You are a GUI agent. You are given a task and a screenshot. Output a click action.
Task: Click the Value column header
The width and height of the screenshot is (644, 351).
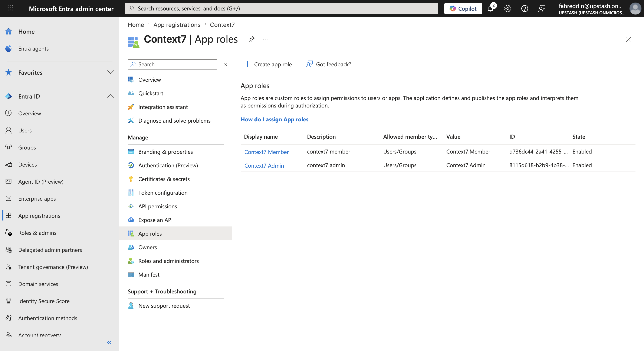tap(453, 137)
